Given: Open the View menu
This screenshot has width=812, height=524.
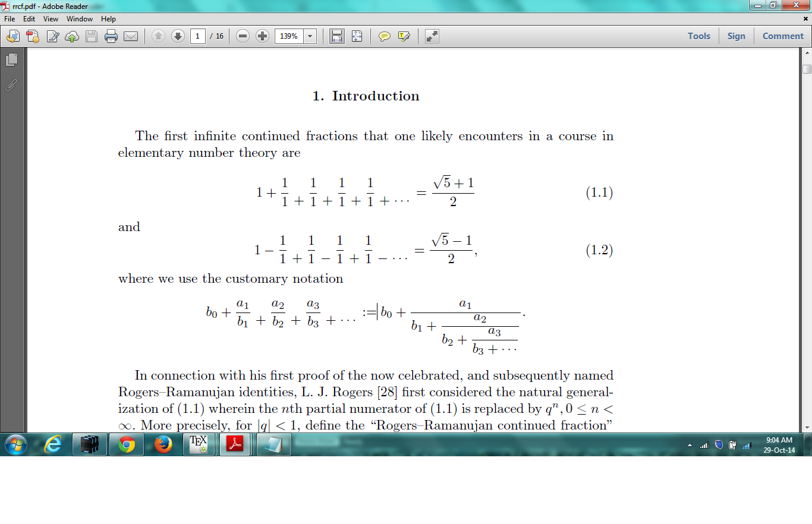Looking at the screenshot, I should pos(51,18).
